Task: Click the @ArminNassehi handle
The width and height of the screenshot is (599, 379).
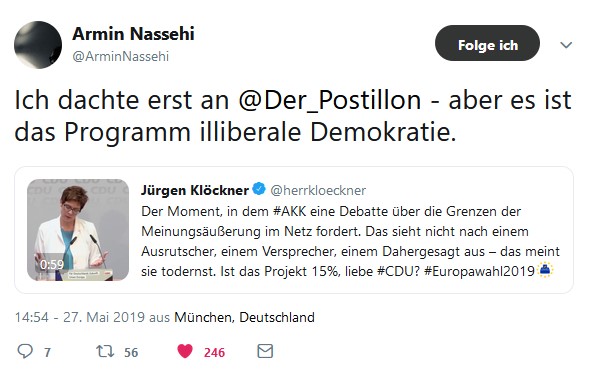Action: click(120, 56)
